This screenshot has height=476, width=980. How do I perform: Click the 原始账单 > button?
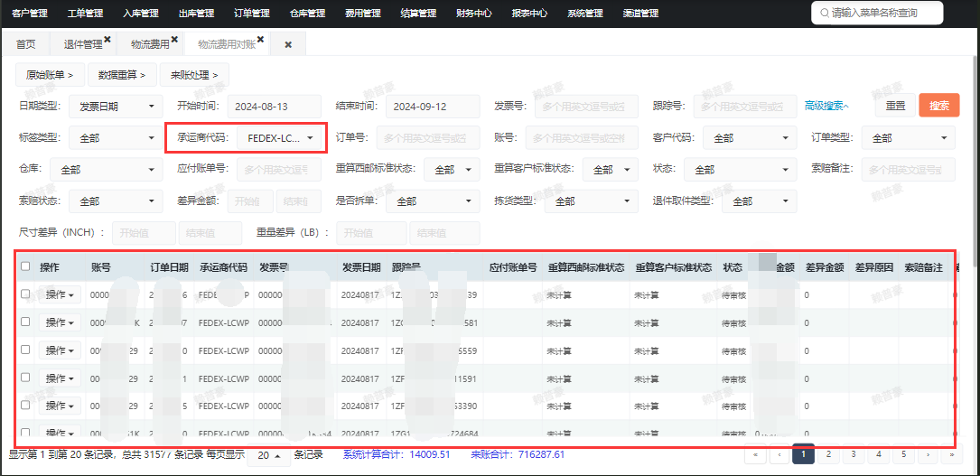point(50,74)
